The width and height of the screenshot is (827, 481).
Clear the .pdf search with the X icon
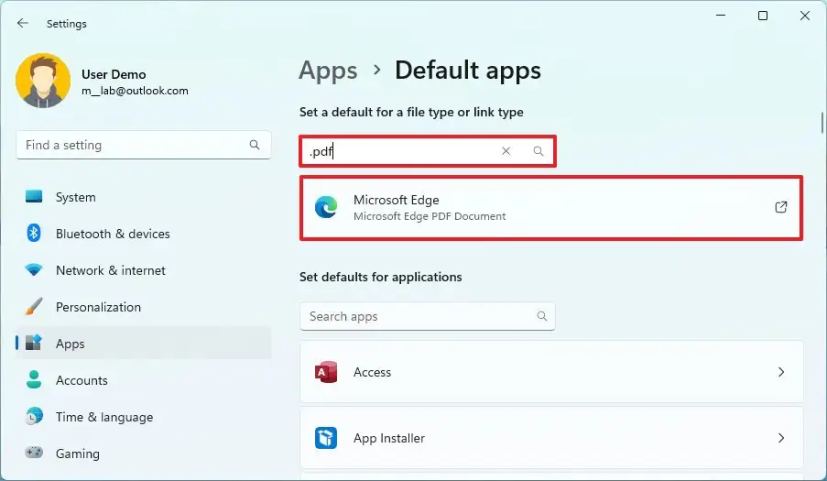(x=506, y=151)
